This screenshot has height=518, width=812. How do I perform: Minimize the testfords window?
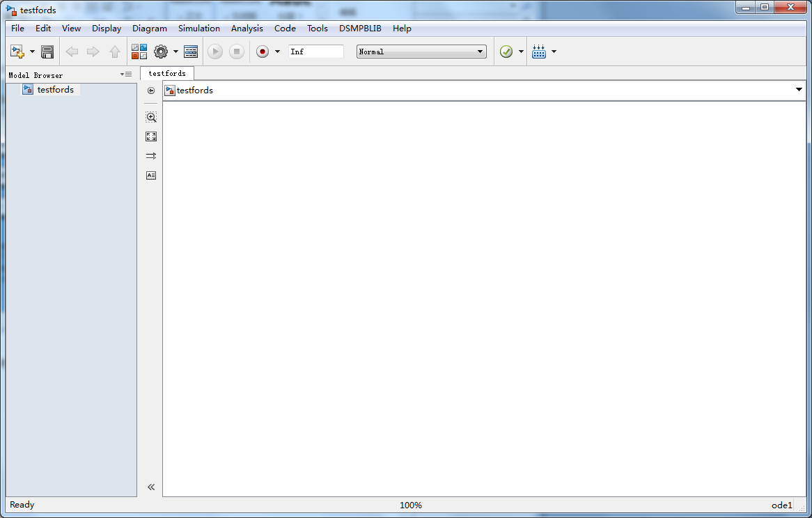[747, 8]
